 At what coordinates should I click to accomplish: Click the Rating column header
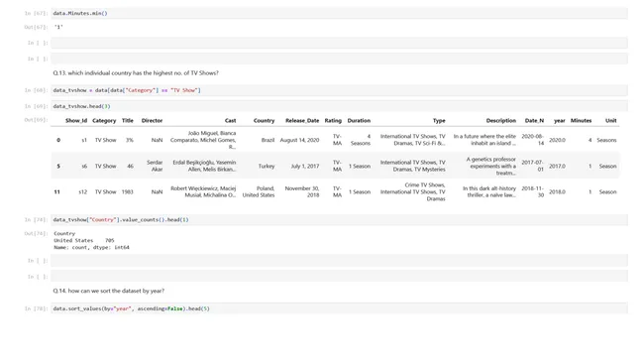(333, 120)
